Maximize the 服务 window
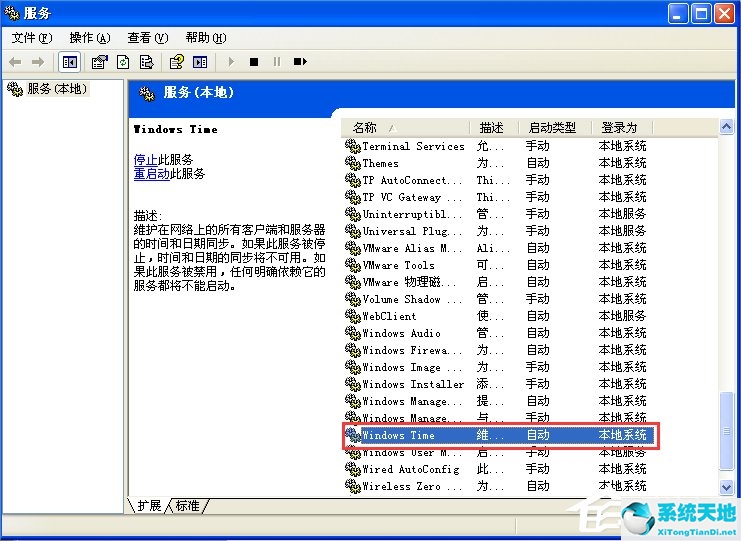The image size is (741, 541). (x=701, y=13)
